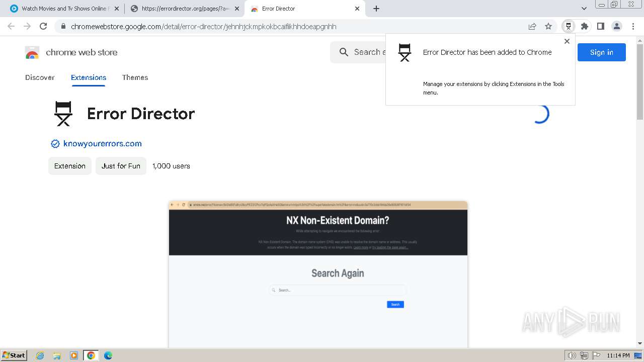Image resolution: width=644 pixels, height=362 pixels.
Task: Click the 11:14 PM clock
Action: click(x=618, y=355)
